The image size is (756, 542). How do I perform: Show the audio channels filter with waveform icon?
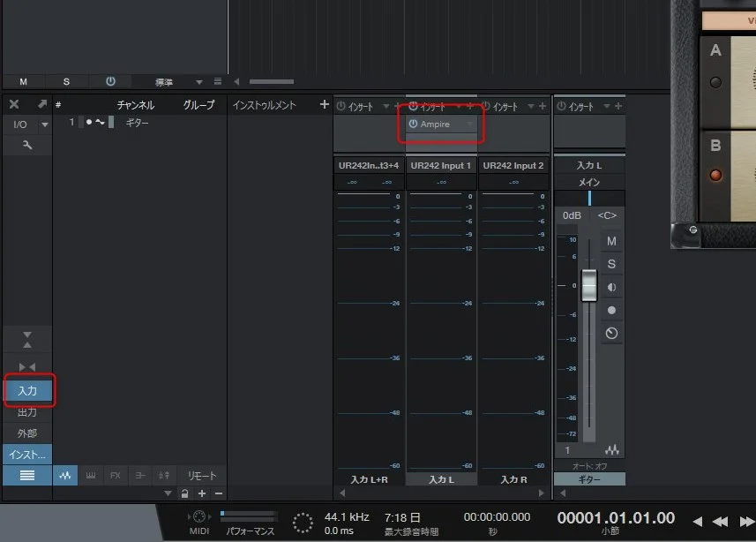(64, 475)
